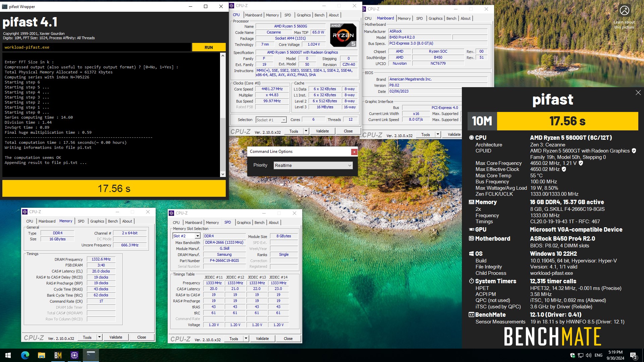Click the pifast console scrollbar up arrow
This screenshot has height=362, width=644.
(x=223, y=56)
